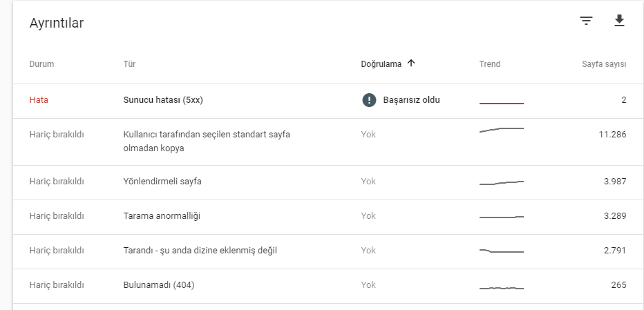Click the failed validation exclamation icon
This screenshot has height=310, width=644.
pos(369,100)
